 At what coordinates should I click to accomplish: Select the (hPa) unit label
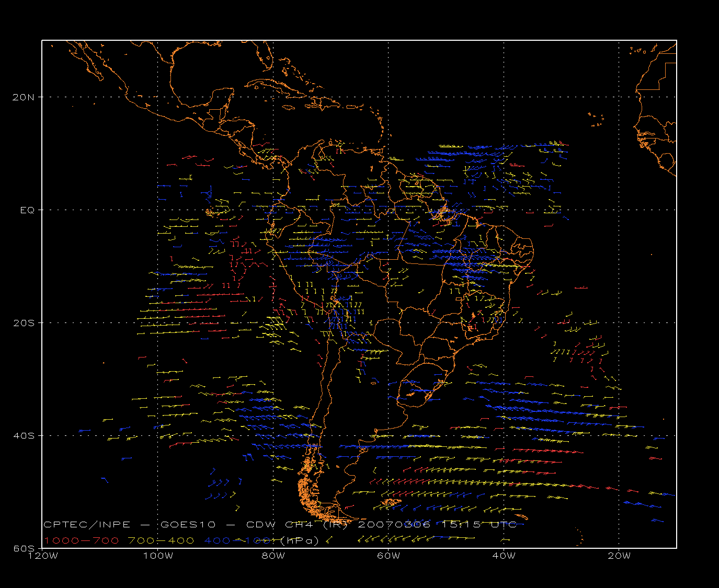point(299,540)
